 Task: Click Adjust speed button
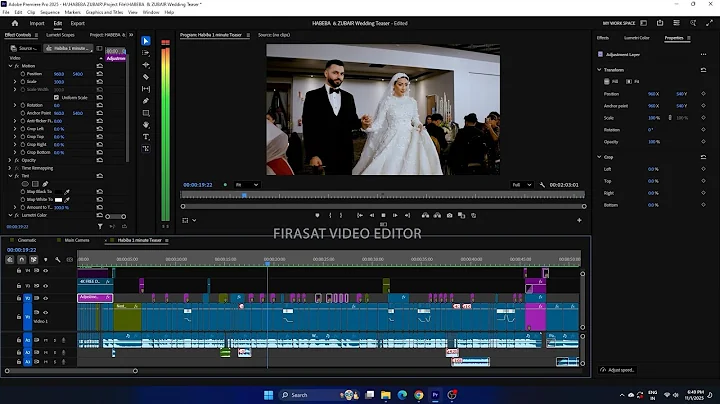(x=617, y=370)
